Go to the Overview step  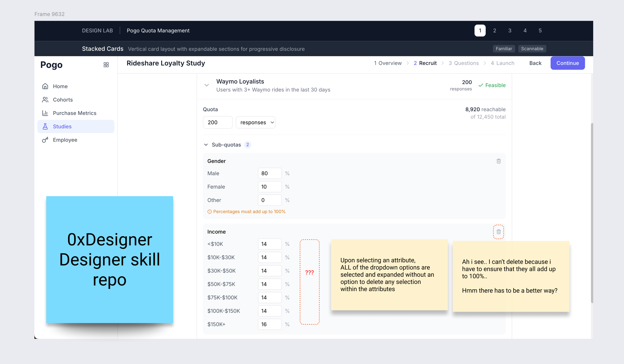[388, 63]
